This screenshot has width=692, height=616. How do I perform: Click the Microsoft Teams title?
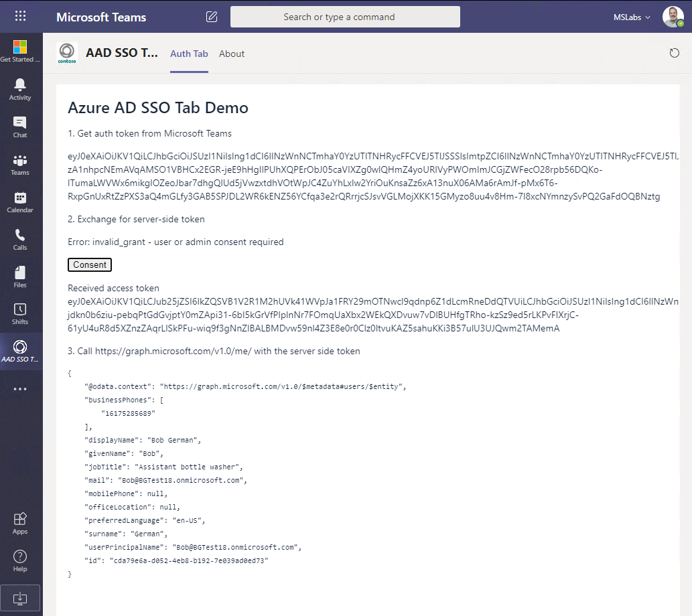point(101,17)
